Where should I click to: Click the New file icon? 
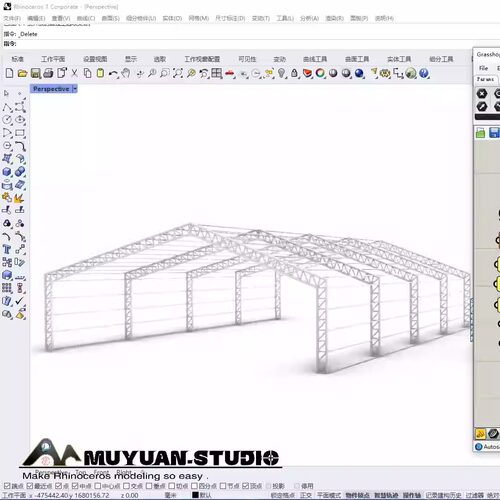point(9,73)
